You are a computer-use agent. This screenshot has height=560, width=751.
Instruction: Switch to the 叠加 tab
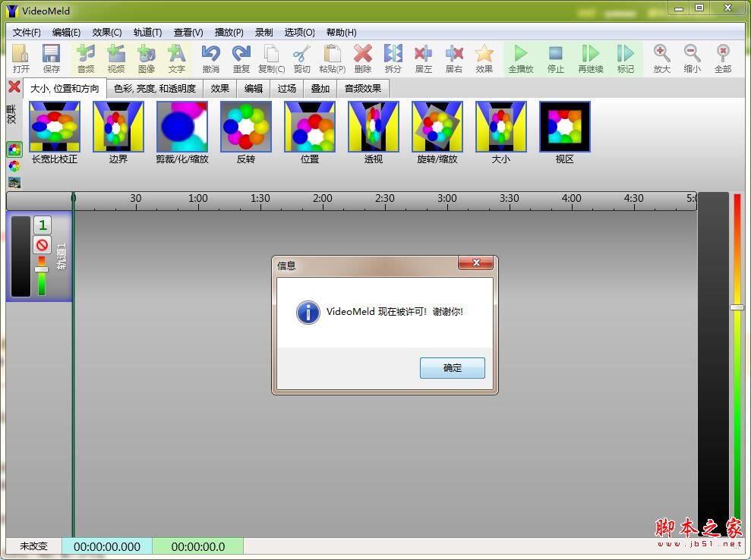click(320, 89)
